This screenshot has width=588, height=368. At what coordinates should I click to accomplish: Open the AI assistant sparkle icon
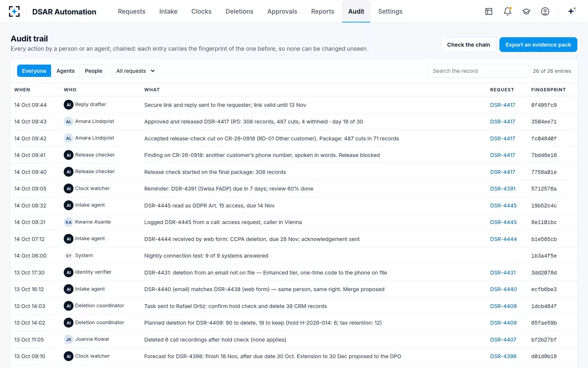[572, 11]
